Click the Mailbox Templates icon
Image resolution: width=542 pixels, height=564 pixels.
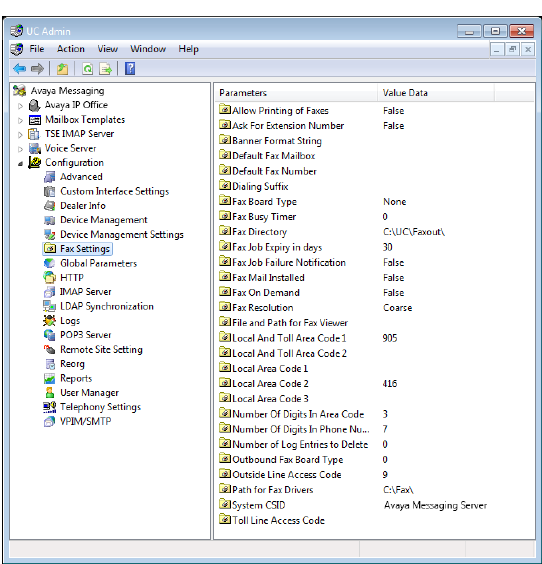[x=35, y=120]
